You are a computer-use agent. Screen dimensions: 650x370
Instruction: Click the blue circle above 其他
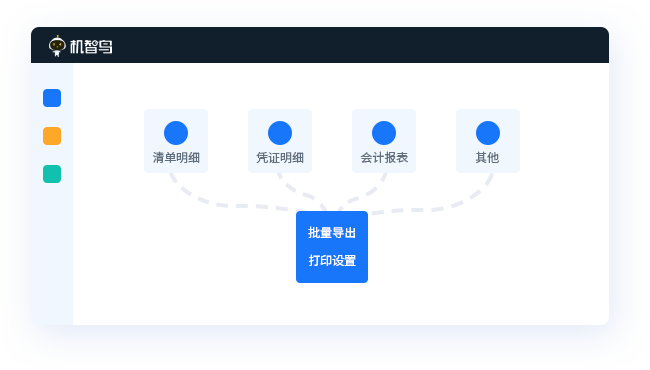pyautogui.click(x=488, y=133)
